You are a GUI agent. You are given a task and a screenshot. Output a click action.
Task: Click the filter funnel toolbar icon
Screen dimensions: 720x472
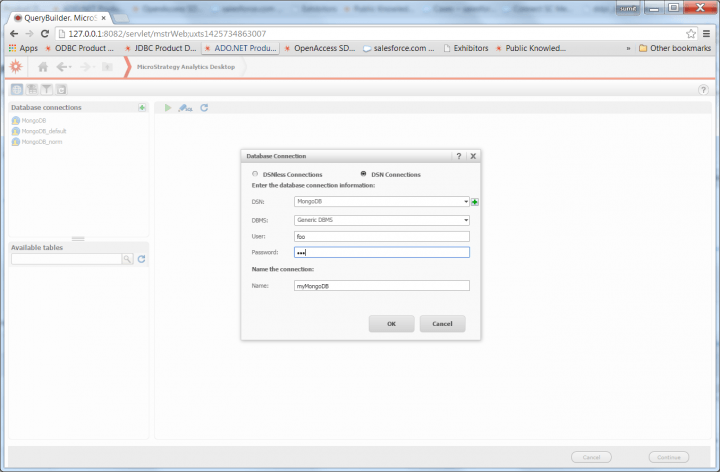coord(45,90)
